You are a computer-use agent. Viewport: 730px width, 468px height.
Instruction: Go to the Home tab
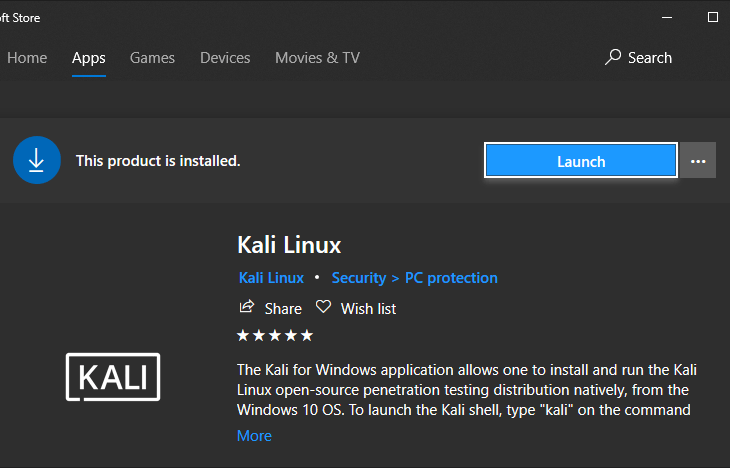click(27, 58)
